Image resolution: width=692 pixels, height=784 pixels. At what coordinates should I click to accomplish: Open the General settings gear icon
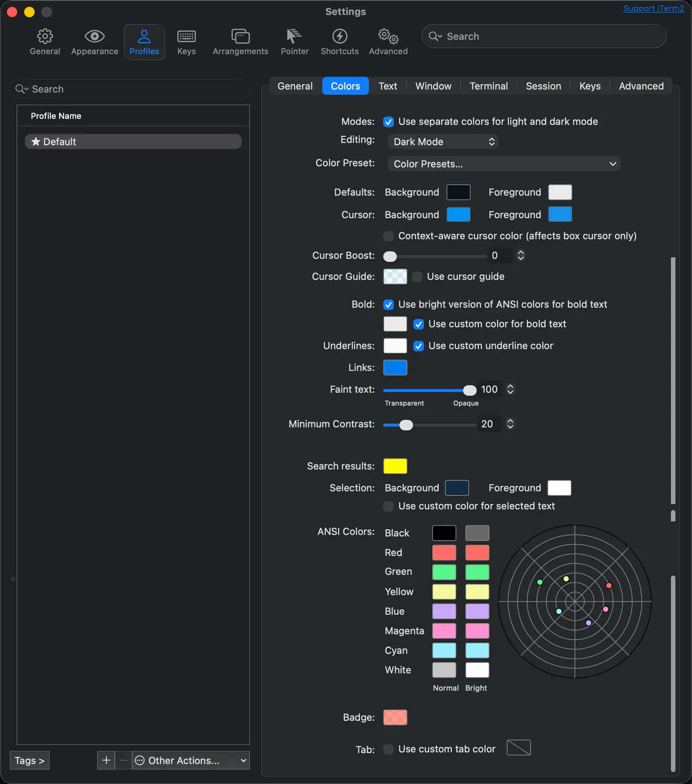(45, 36)
